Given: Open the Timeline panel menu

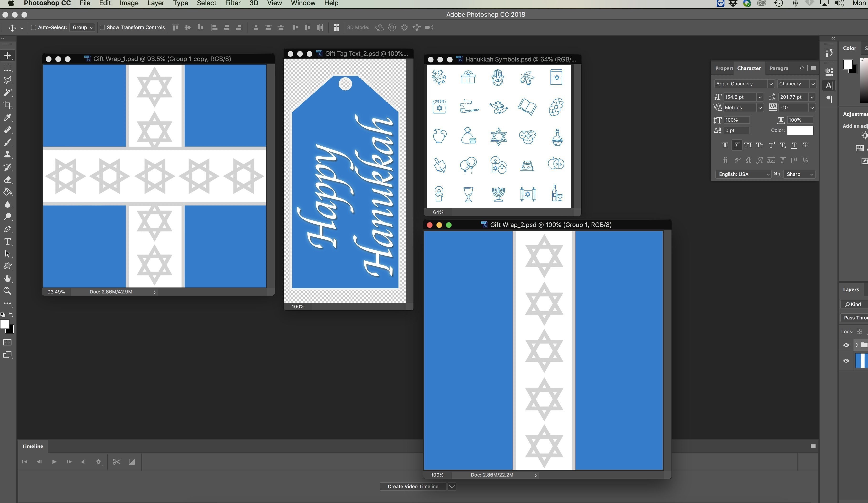Looking at the screenshot, I should [813, 446].
